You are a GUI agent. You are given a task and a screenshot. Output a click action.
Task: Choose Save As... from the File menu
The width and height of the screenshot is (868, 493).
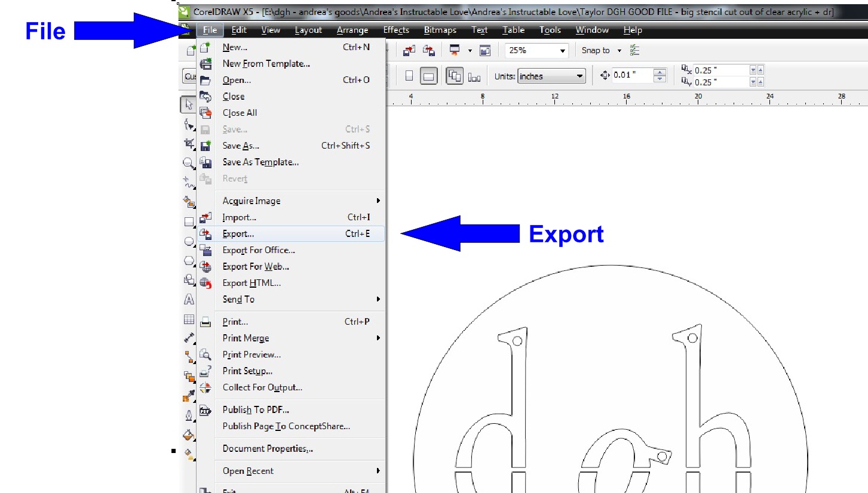click(x=291, y=146)
